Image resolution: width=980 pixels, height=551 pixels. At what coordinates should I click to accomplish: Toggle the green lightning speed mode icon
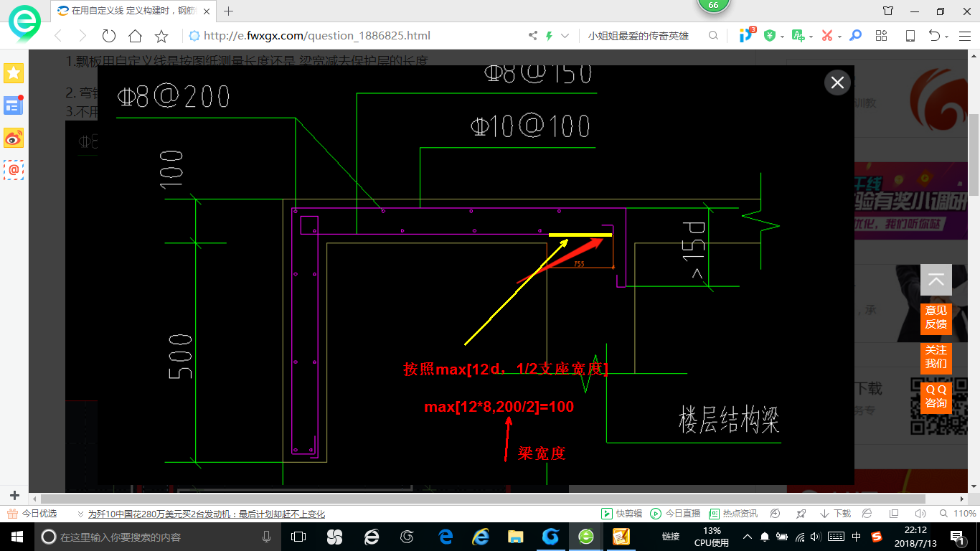click(x=550, y=36)
